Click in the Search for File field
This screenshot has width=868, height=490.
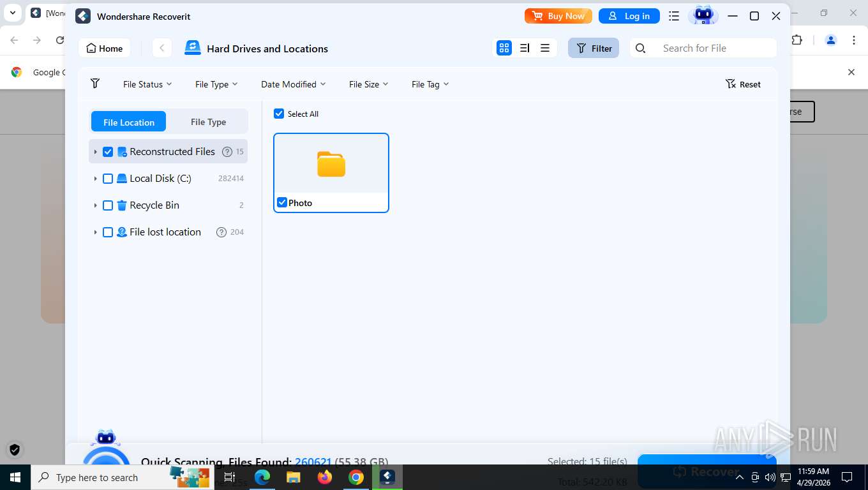pos(703,48)
